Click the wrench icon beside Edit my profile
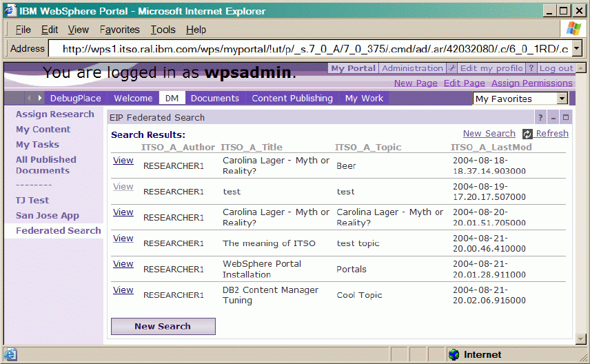 [x=452, y=68]
